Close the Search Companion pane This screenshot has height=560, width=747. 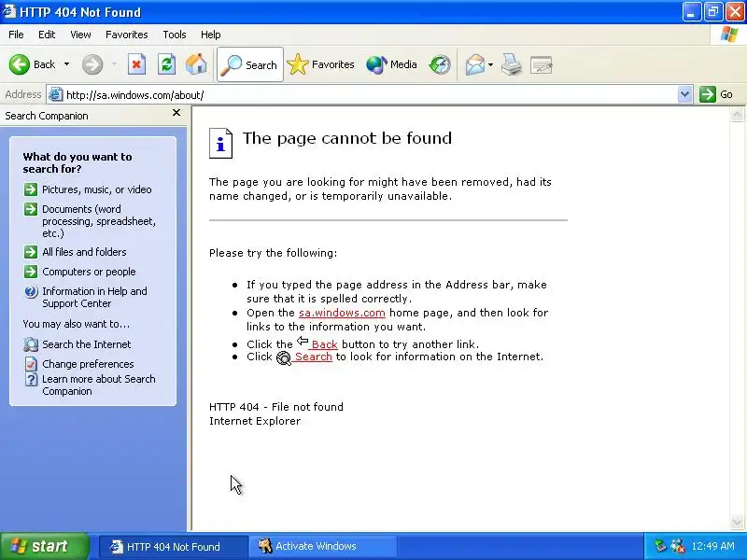tap(176, 113)
